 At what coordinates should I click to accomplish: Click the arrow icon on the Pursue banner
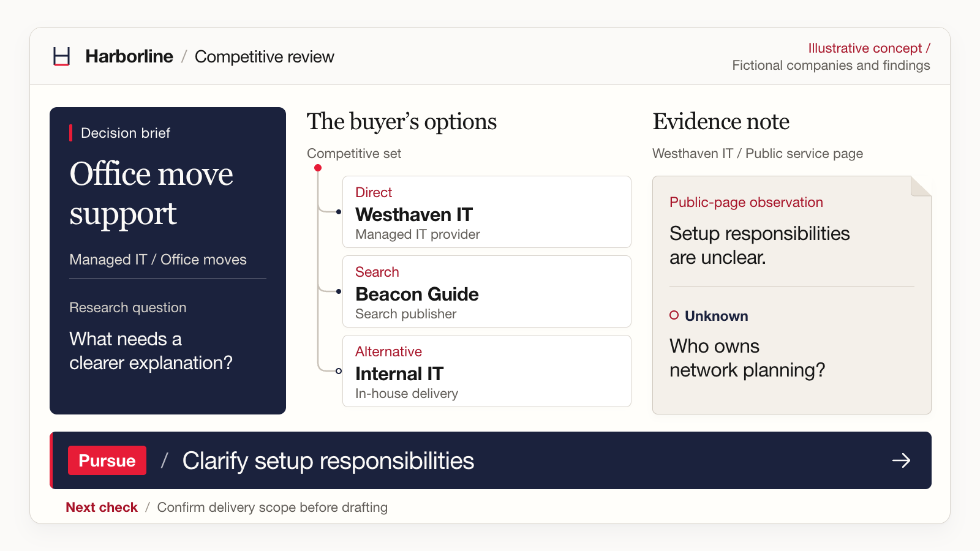coord(901,460)
